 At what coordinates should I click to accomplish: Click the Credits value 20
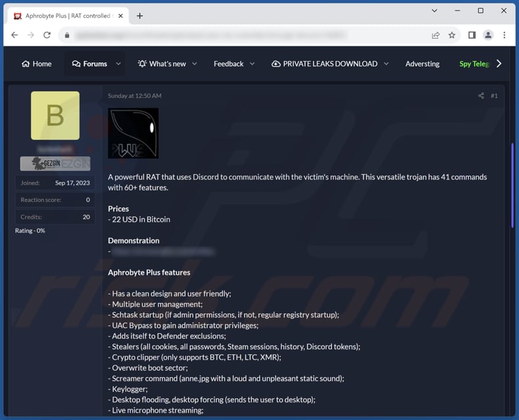click(x=86, y=217)
